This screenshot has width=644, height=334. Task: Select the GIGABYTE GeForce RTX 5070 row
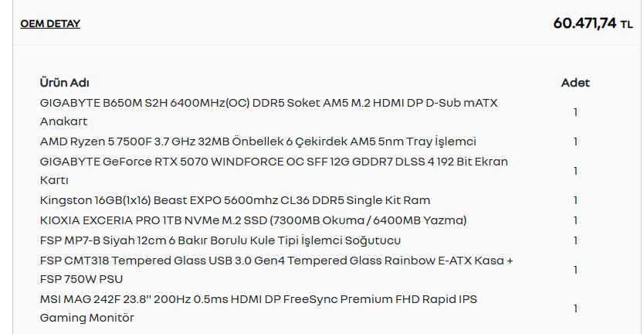(x=315, y=171)
